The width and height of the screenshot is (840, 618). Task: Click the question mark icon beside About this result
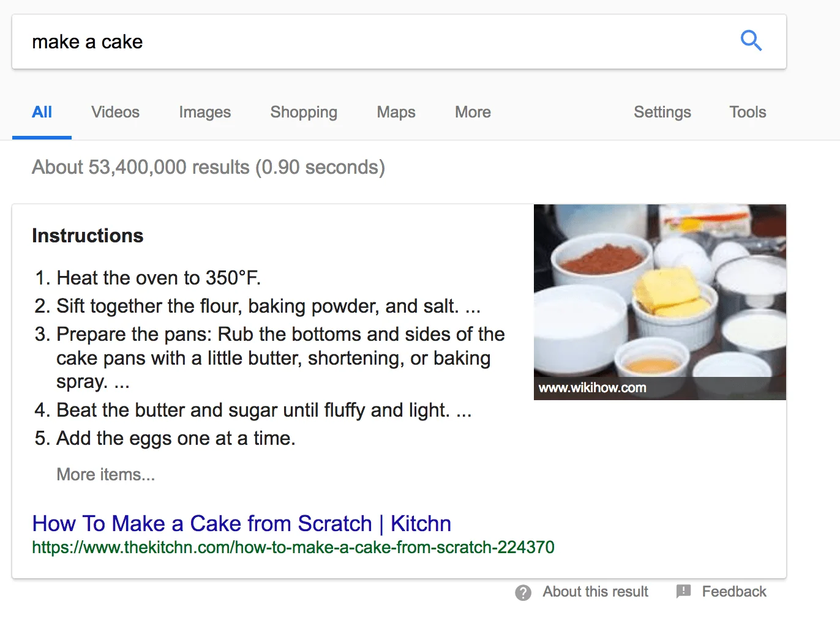pos(523,592)
